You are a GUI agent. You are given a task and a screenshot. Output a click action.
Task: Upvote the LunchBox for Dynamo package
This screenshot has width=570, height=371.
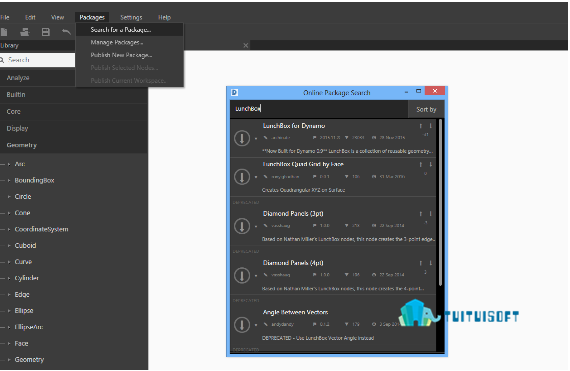[x=421, y=126]
